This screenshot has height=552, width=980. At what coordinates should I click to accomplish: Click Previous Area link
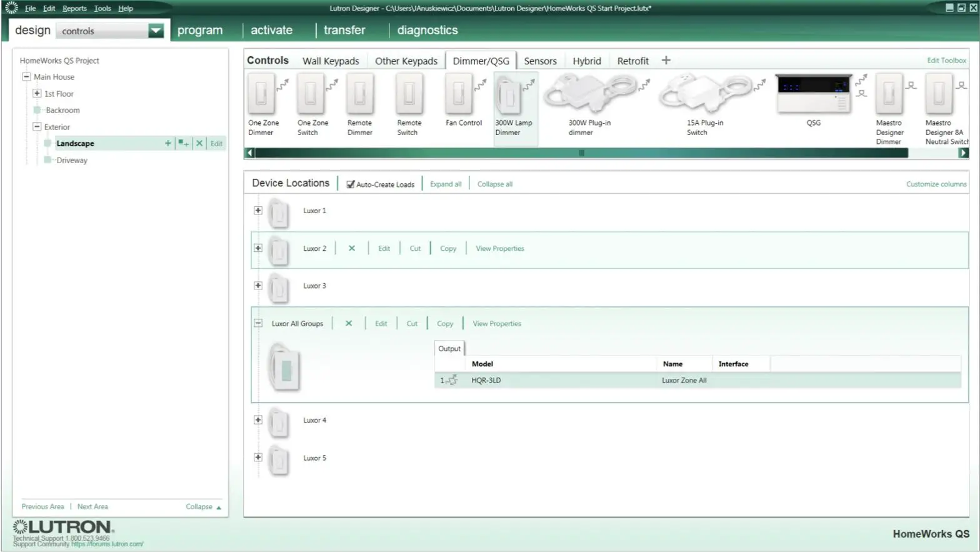(42, 506)
